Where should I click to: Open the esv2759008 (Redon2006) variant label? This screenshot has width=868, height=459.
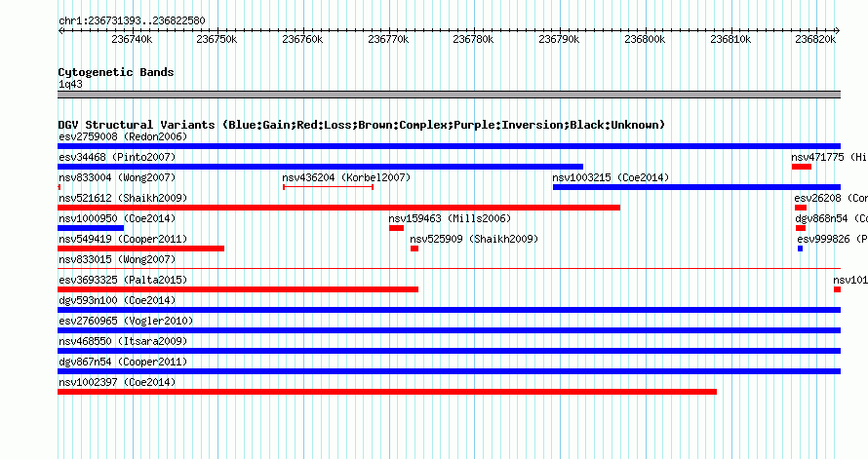click(x=123, y=136)
